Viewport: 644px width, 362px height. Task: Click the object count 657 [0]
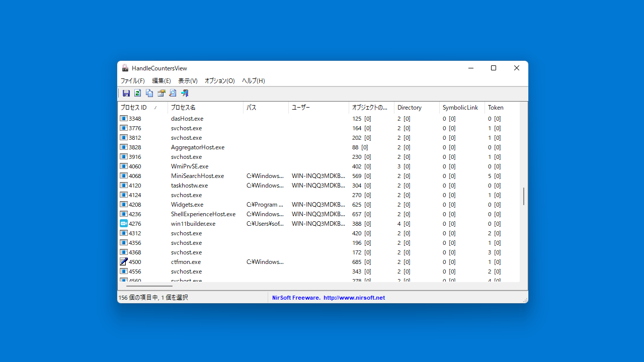(x=362, y=214)
